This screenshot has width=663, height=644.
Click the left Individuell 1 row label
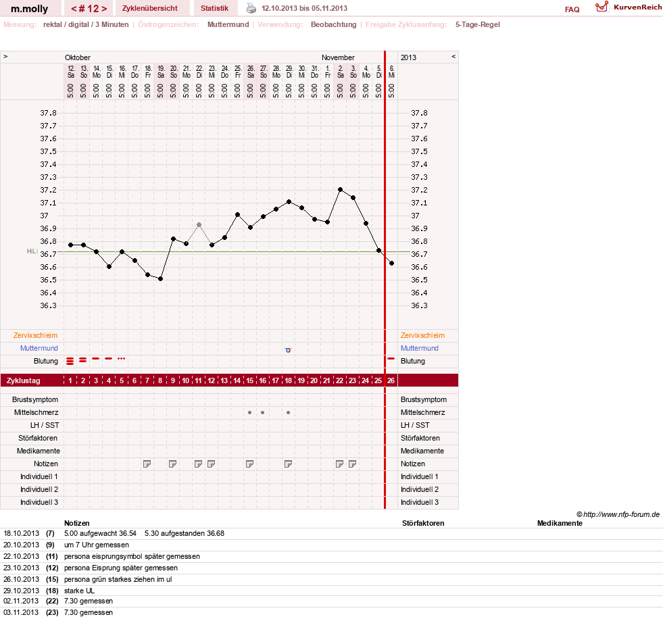point(39,476)
